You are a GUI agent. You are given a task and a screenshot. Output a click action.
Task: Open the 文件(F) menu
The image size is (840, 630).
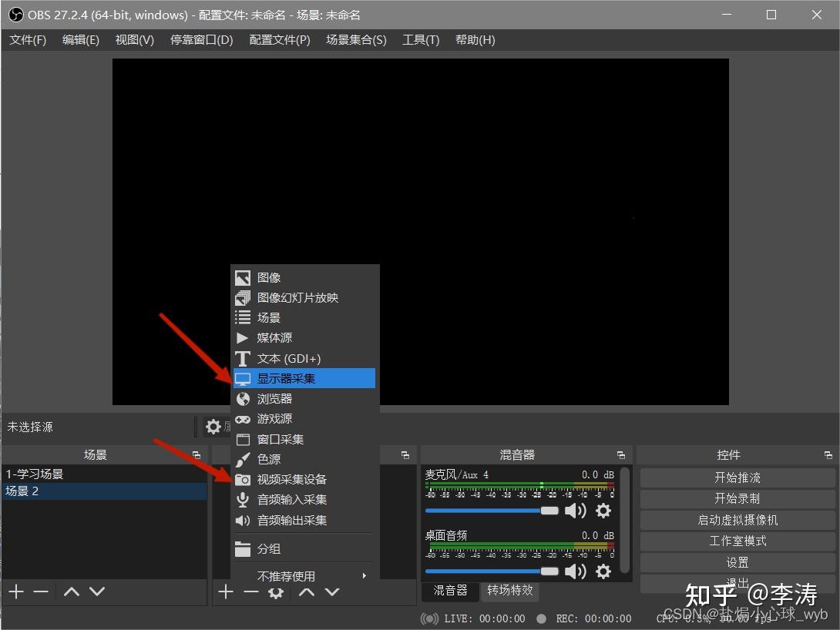28,40
